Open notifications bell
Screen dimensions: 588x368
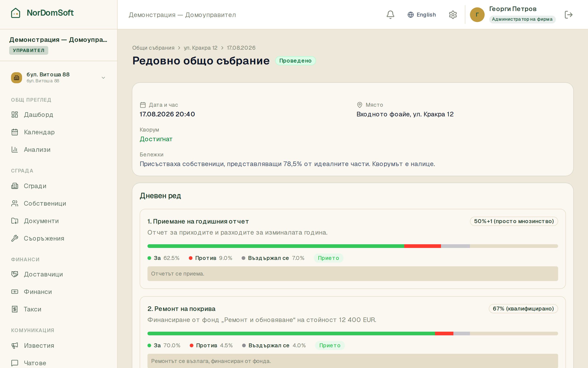390,14
